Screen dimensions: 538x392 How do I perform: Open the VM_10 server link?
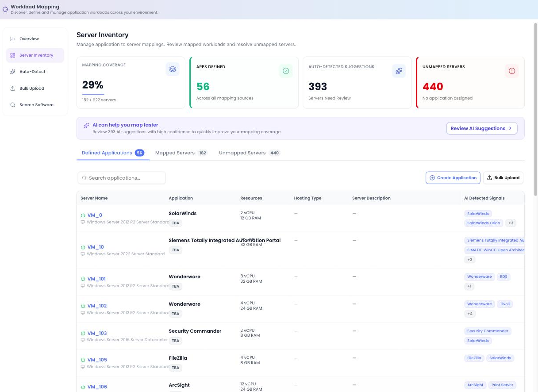point(96,247)
